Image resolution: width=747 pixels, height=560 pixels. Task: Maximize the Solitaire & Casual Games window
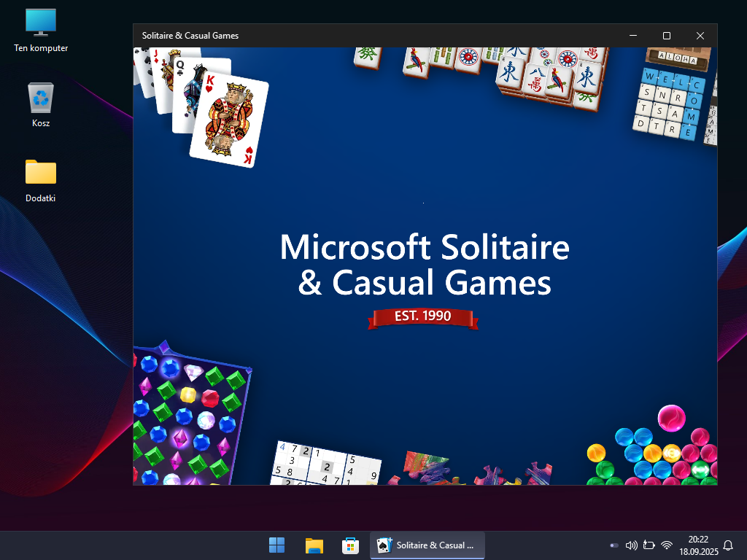(x=666, y=36)
